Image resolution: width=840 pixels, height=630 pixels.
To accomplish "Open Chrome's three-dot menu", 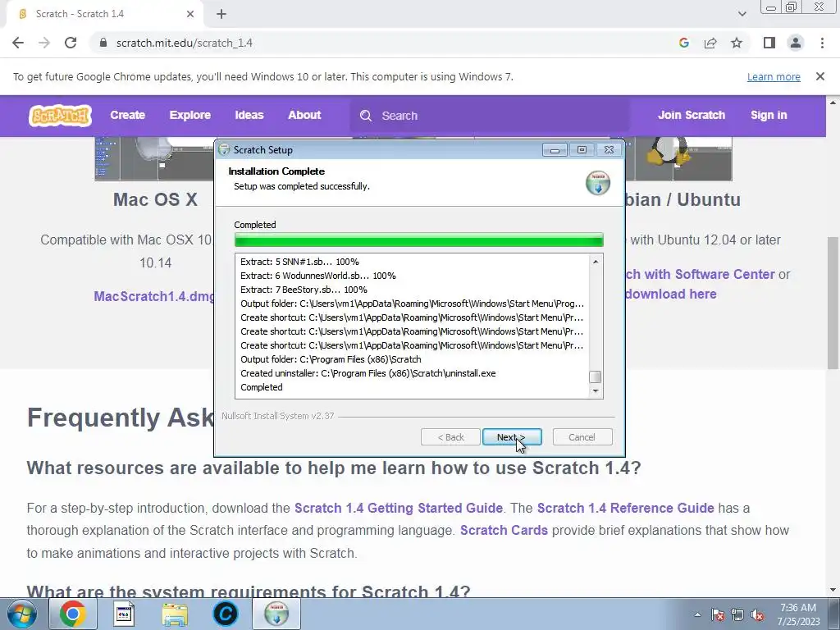I will click(822, 43).
